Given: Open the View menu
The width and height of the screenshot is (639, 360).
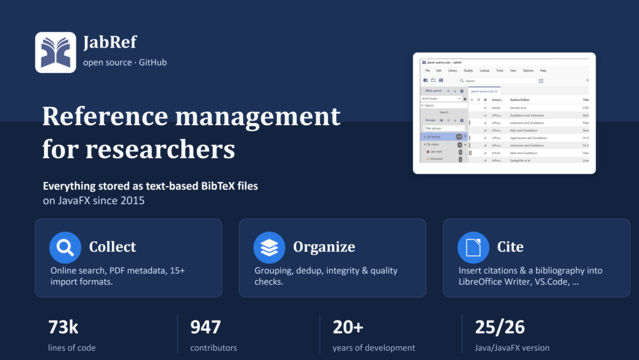Looking at the screenshot, I should pyautogui.click(x=513, y=71).
